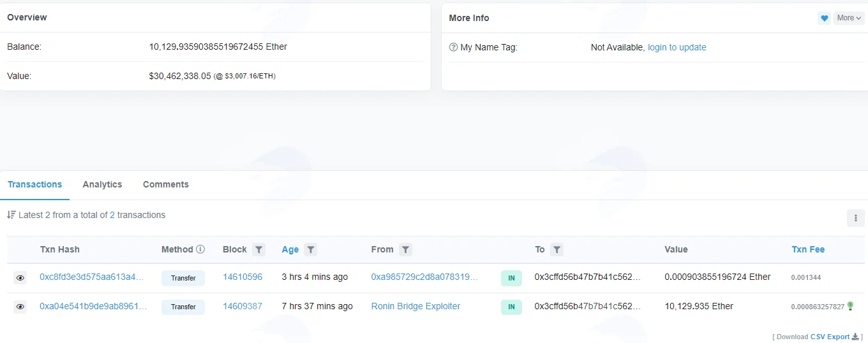This screenshot has height=343, width=868.
Task: Click the Txn Fee column header
Action: pyautogui.click(x=808, y=249)
